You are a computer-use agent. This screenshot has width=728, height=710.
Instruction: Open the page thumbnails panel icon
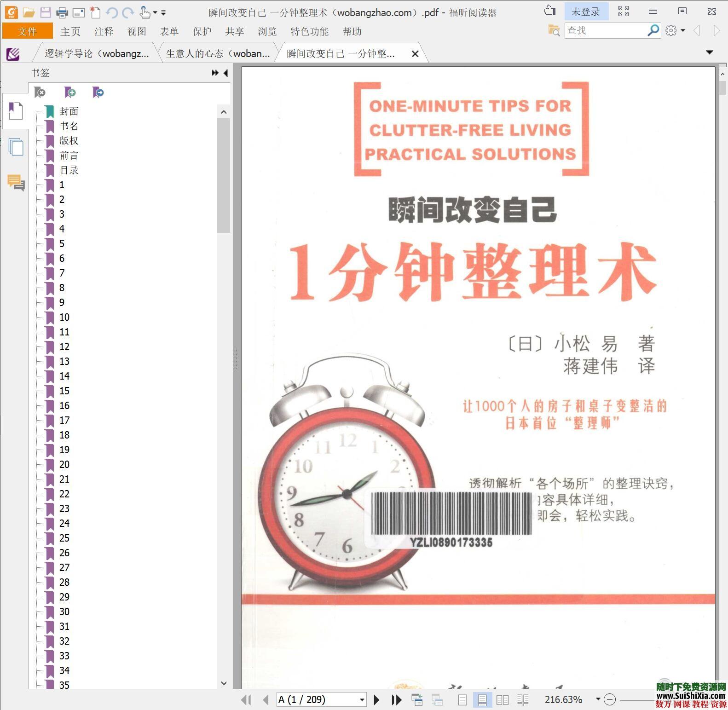[16, 147]
